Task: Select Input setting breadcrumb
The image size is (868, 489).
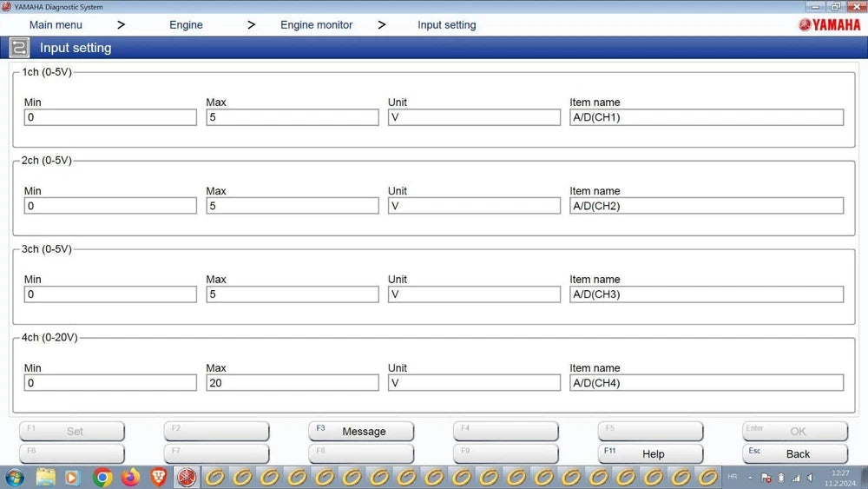Action: pyautogui.click(x=447, y=25)
